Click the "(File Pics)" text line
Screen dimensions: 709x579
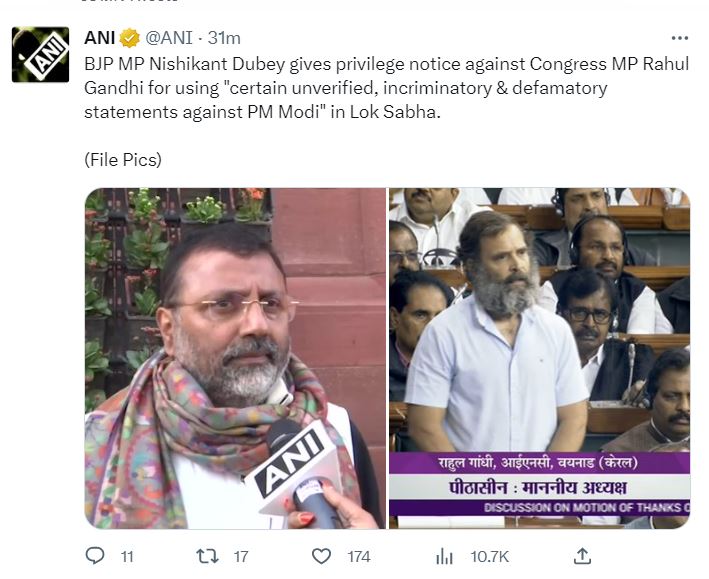click(x=123, y=160)
